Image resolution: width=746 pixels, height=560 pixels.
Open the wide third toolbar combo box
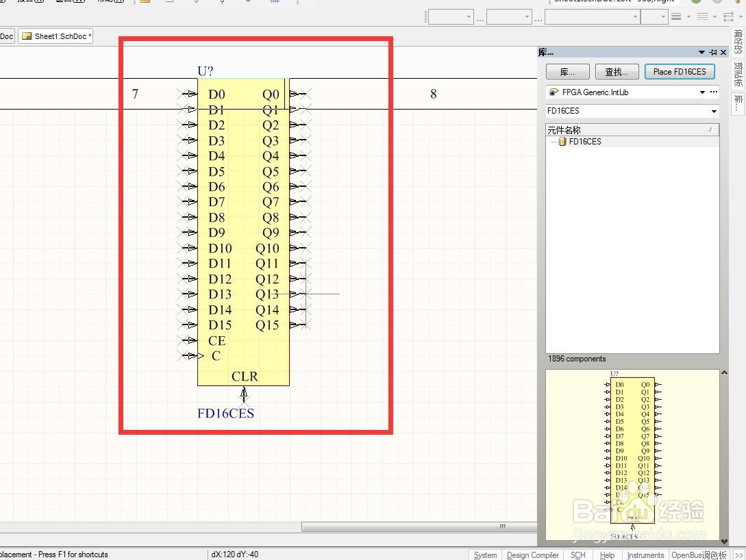[x=592, y=17]
